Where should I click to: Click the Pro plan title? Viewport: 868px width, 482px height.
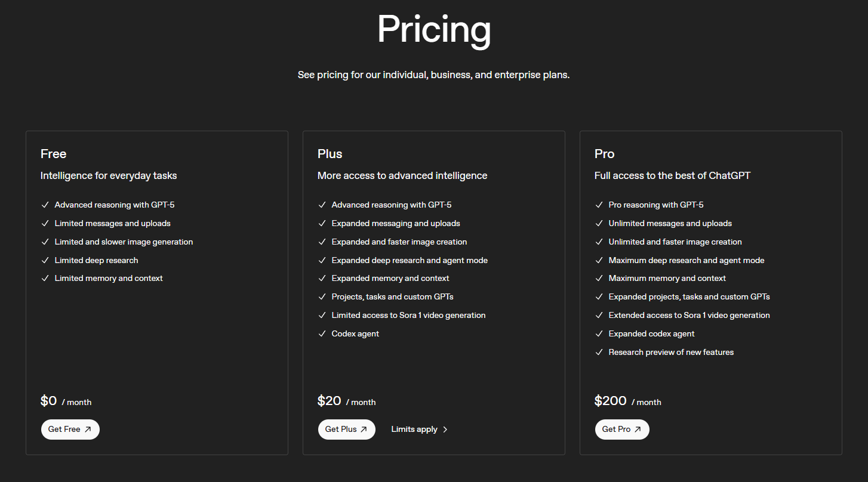point(604,154)
